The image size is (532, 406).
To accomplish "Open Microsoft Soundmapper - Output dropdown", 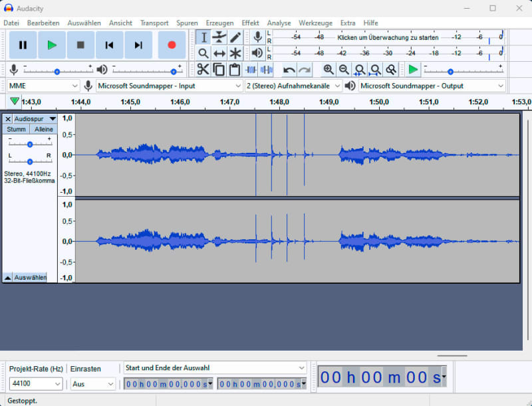I will (x=432, y=86).
